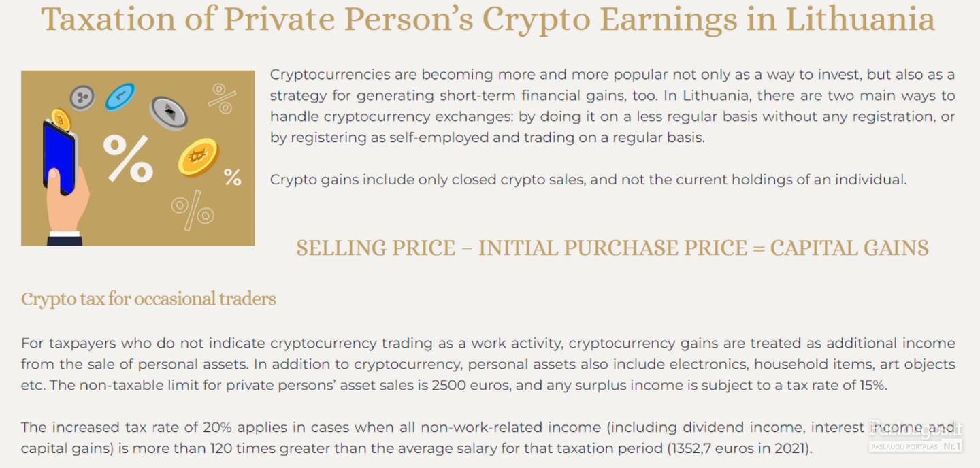Viewport: 980px width, 468px height.
Task: Click the blue Litecoin coin icon
Action: (x=120, y=97)
